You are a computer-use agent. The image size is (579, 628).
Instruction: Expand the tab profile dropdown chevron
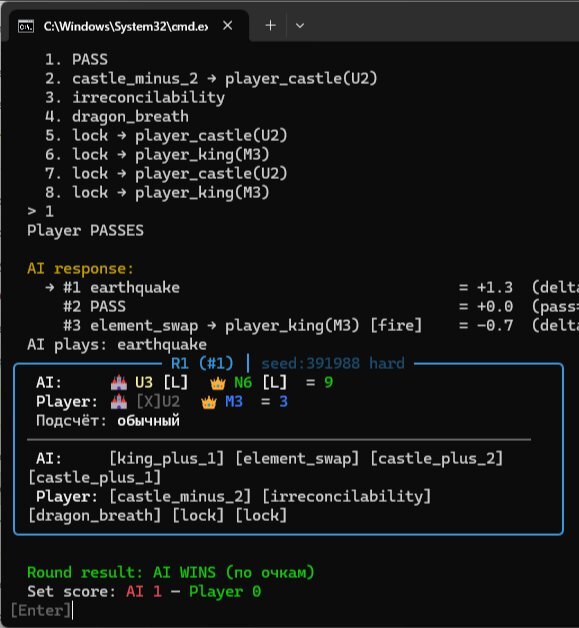click(x=300, y=26)
